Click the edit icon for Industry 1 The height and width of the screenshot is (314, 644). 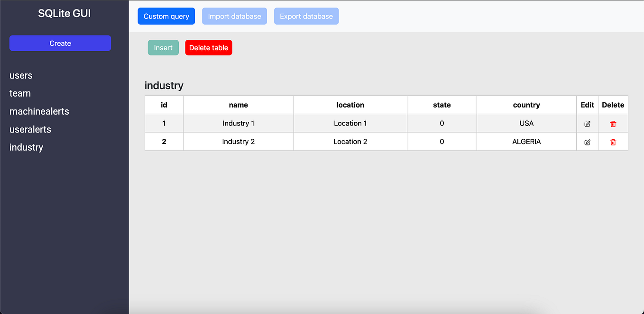[x=587, y=123]
